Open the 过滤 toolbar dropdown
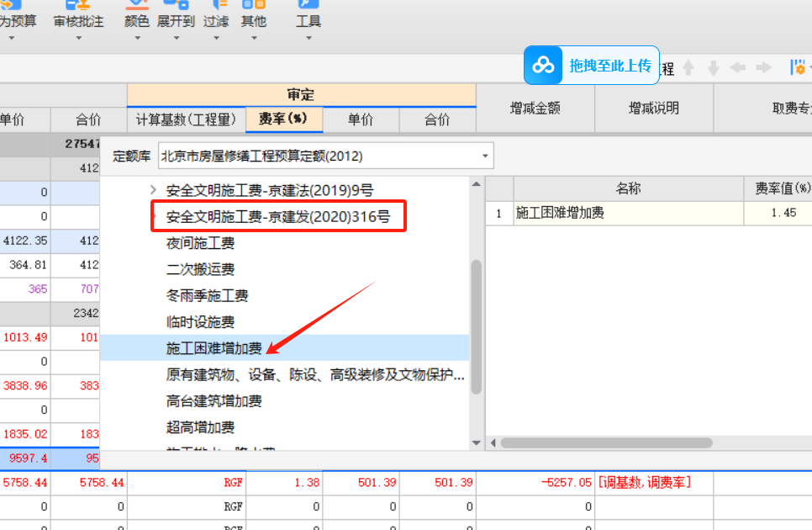 (x=216, y=21)
